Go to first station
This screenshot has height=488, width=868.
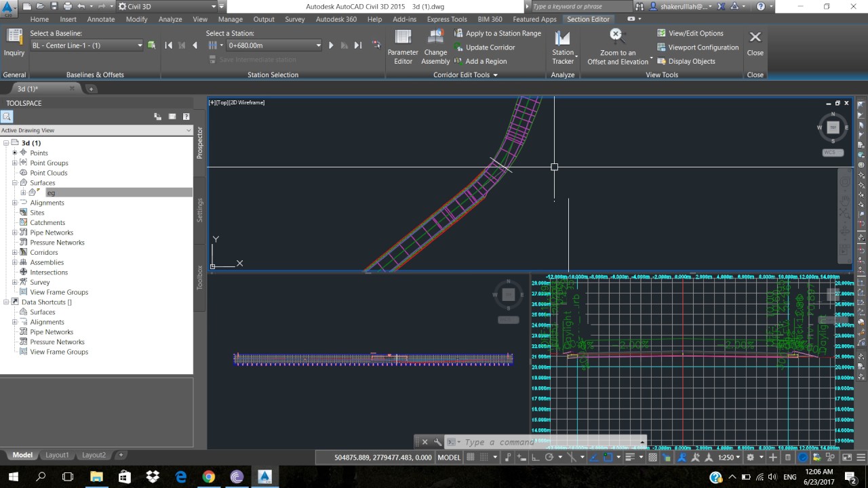tap(169, 45)
